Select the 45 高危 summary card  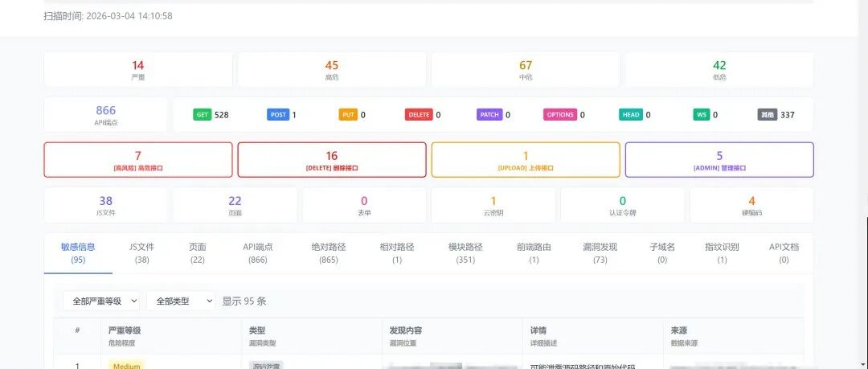pos(332,70)
